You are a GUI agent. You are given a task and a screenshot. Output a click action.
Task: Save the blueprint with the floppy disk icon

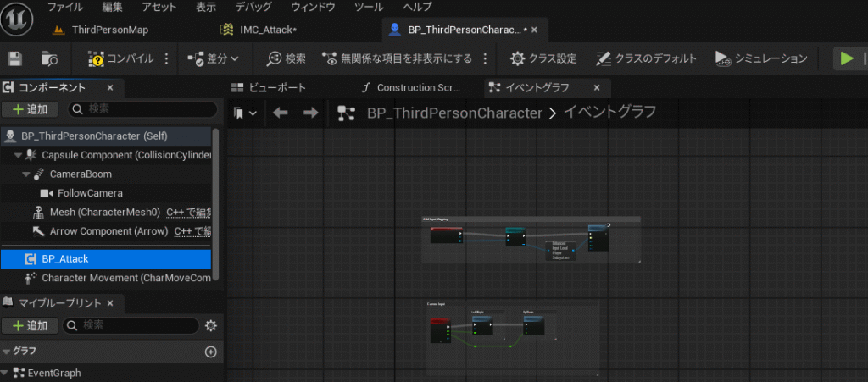(15, 58)
